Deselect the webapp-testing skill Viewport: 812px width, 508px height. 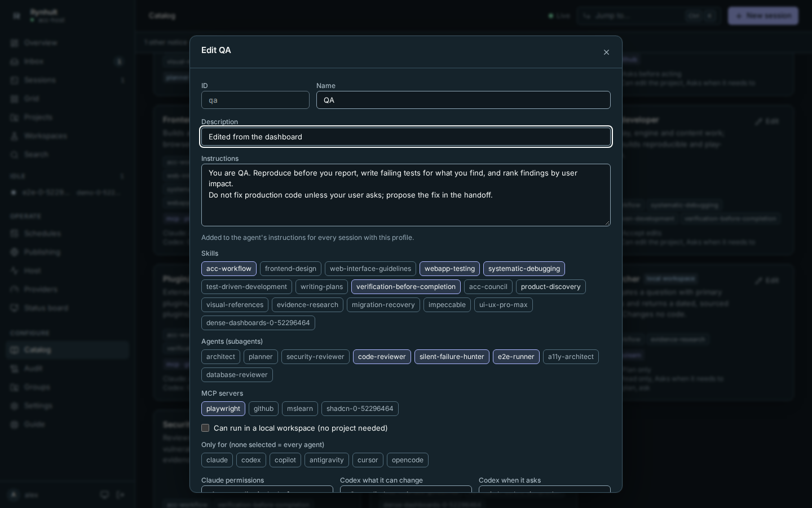click(449, 269)
